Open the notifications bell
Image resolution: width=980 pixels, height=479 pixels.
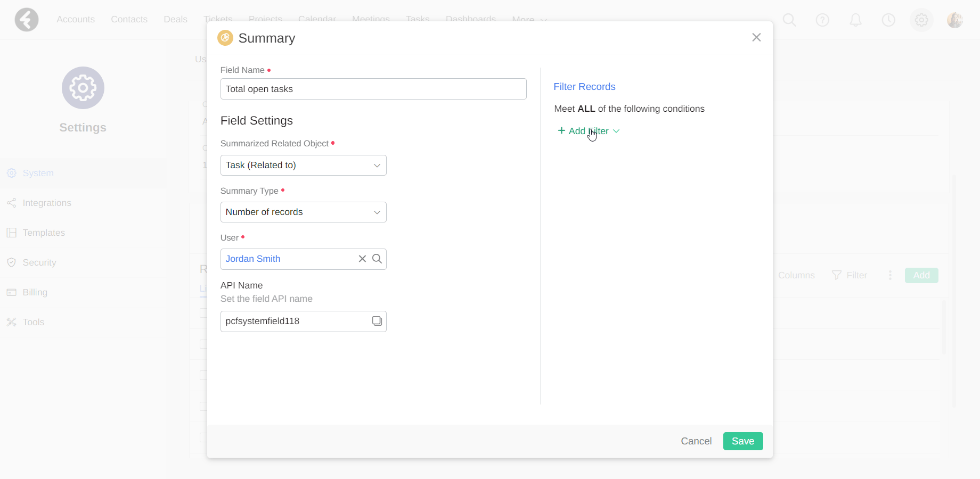click(855, 20)
